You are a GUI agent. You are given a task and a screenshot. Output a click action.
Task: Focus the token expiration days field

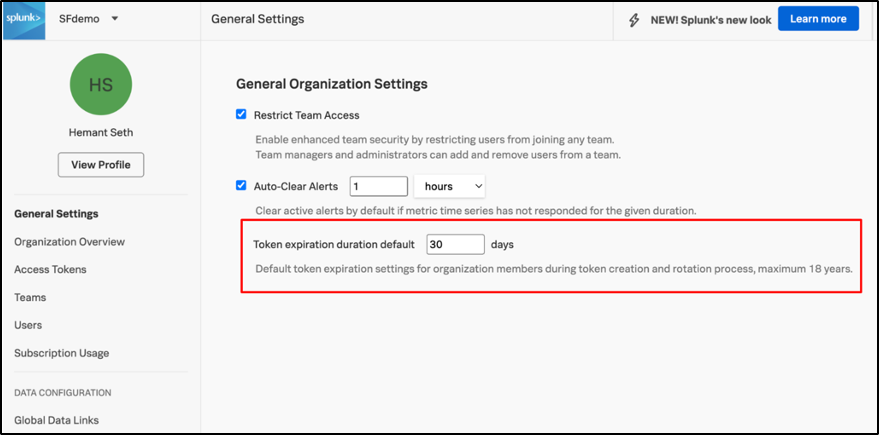(x=455, y=244)
